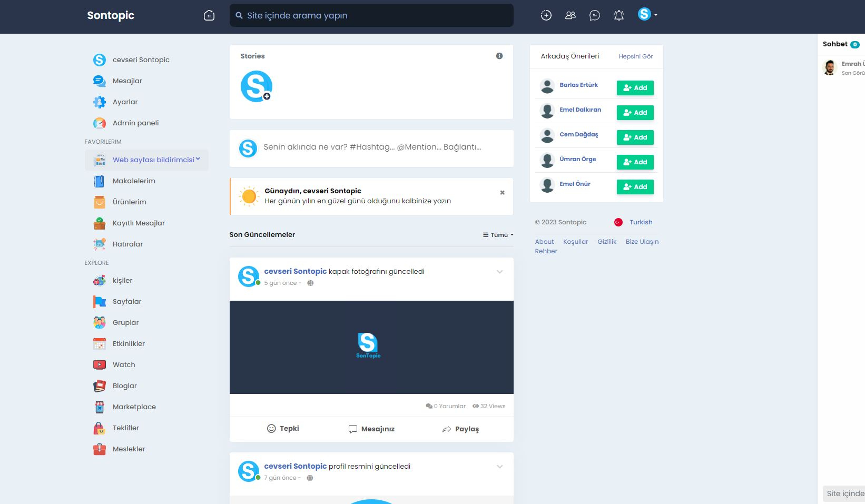Screen dimensions: 865x504
Task: Click the globe privacy icon on profile picture post
Action: 310,478
